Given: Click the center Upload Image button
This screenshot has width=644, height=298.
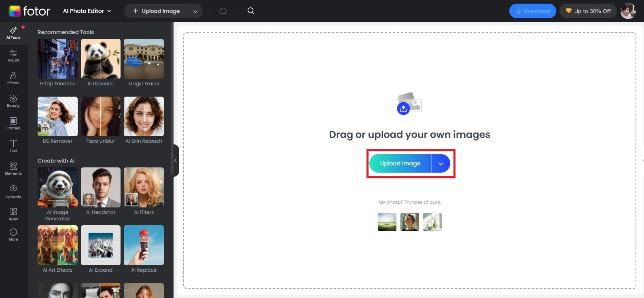Looking at the screenshot, I should click(x=400, y=163).
